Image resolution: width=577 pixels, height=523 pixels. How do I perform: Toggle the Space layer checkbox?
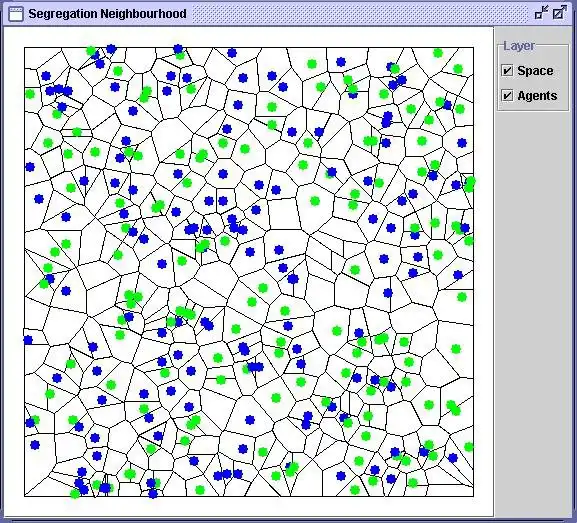coord(507,70)
